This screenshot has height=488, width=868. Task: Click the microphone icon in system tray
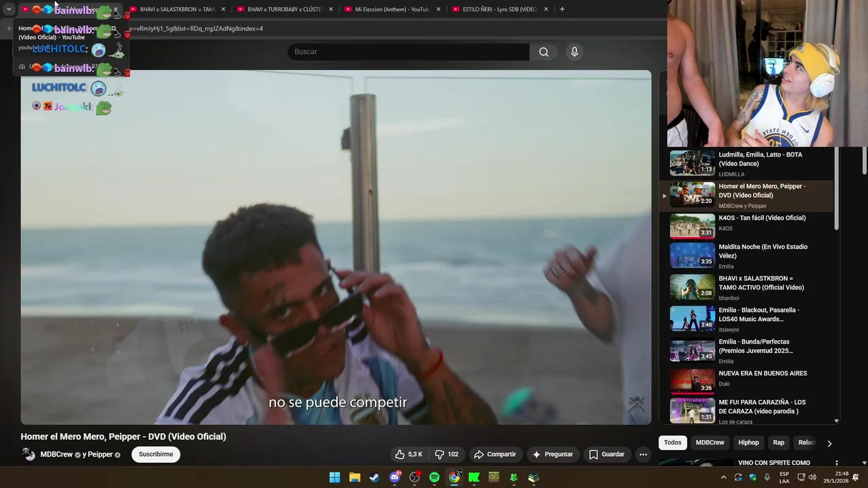click(x=767, y=477)
